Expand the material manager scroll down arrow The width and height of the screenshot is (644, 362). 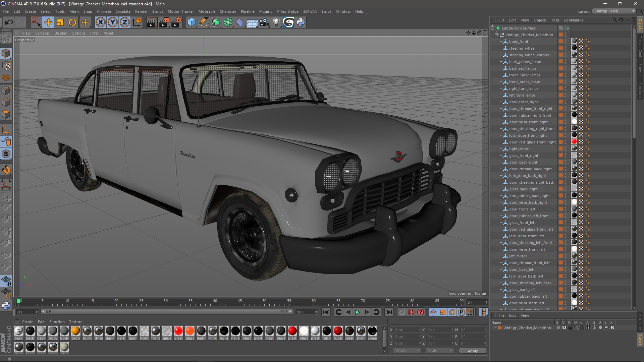(x=384, y=351)
